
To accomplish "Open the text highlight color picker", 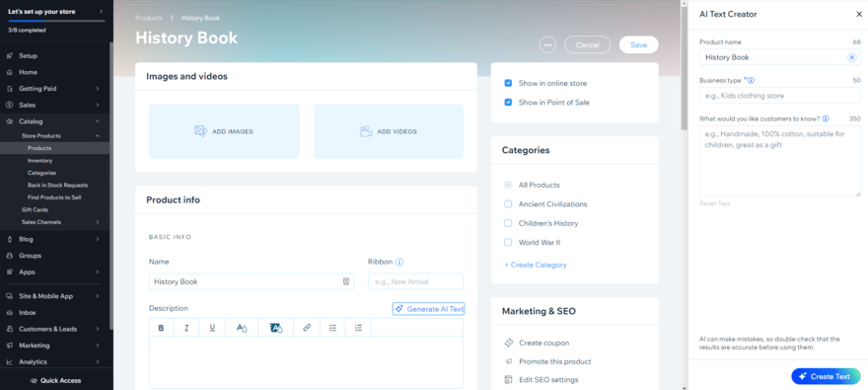I will (275, 328).
